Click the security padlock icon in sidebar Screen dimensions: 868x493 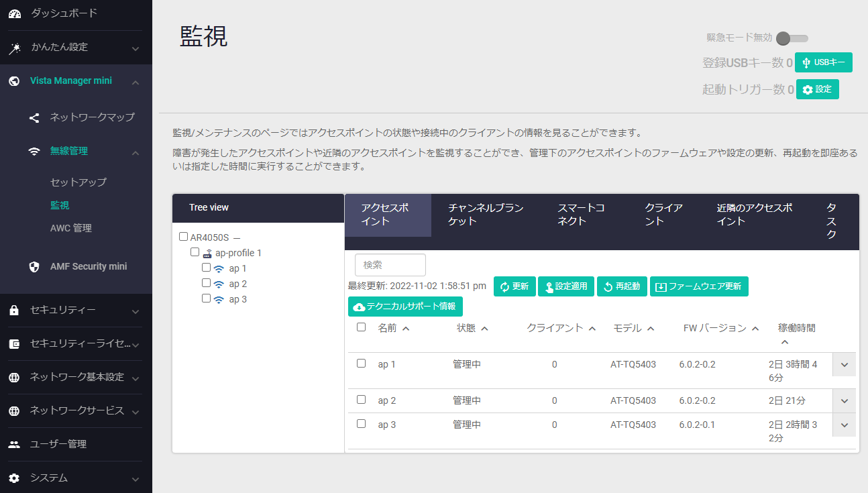[14, 311]
